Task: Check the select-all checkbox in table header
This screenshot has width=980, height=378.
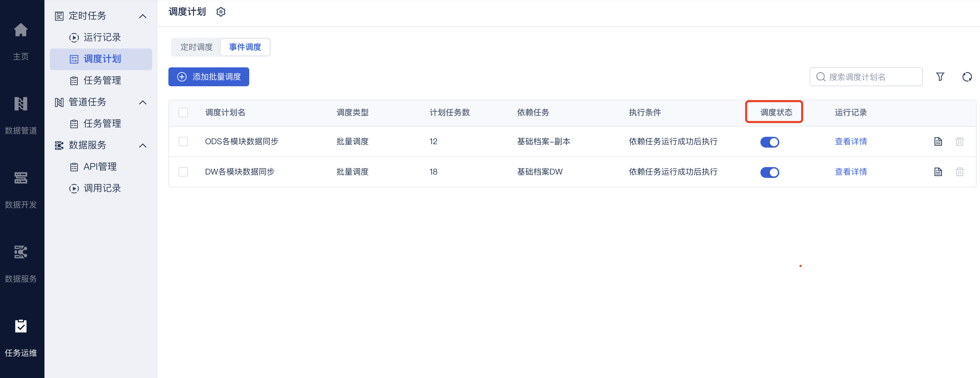Action: coord(183,113)
